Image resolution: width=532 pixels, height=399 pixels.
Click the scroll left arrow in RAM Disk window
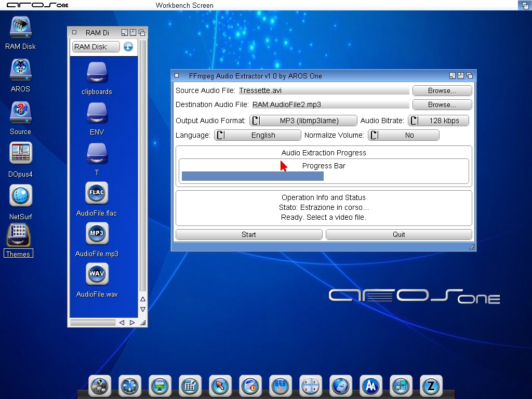pyautogui.click(x=122, y=323)
